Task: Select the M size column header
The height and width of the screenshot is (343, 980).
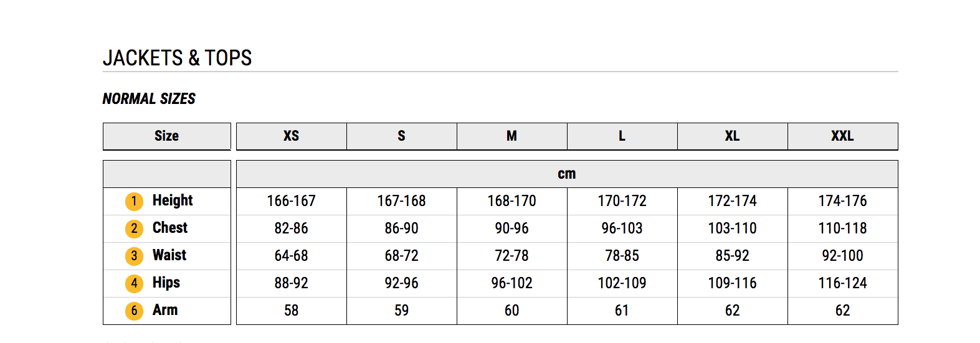Action: tap(512, 136)
